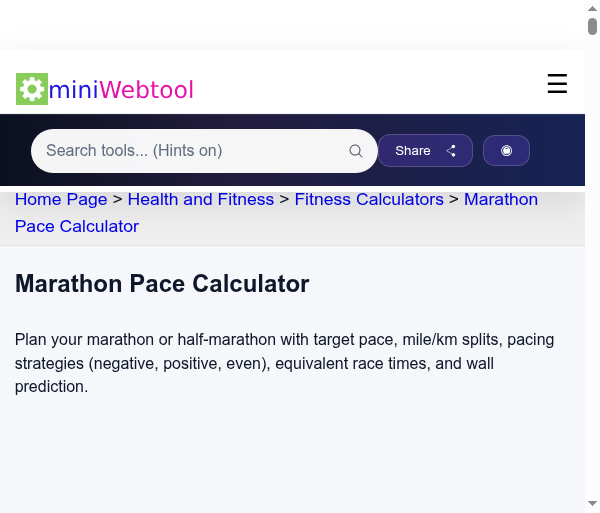Click the green gear logo icon
The height and width of the screenshot is (513, 600).
tap(32, 89)
